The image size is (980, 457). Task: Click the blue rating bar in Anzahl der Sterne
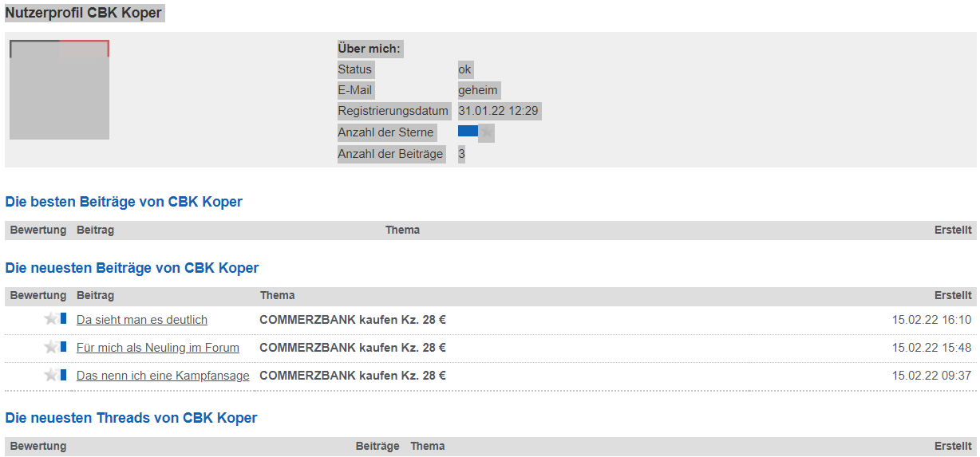pyautogui.click(x=468, y=132)
